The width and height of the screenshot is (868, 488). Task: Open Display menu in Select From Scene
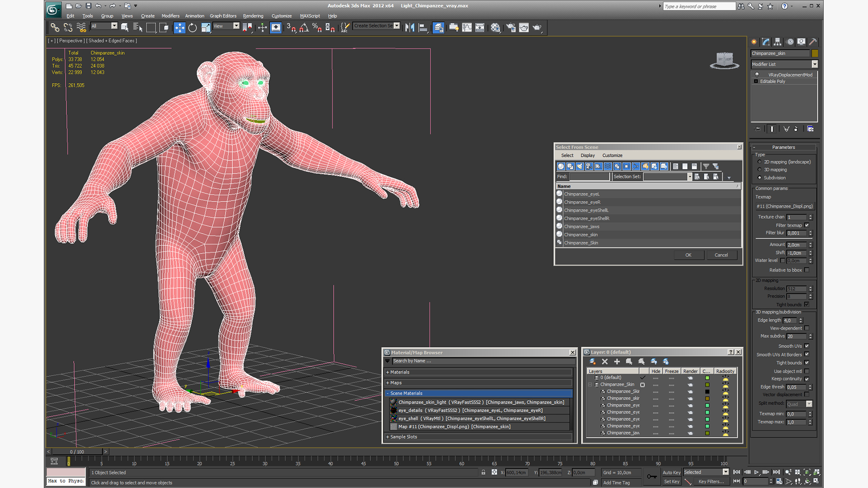[587, 155]
